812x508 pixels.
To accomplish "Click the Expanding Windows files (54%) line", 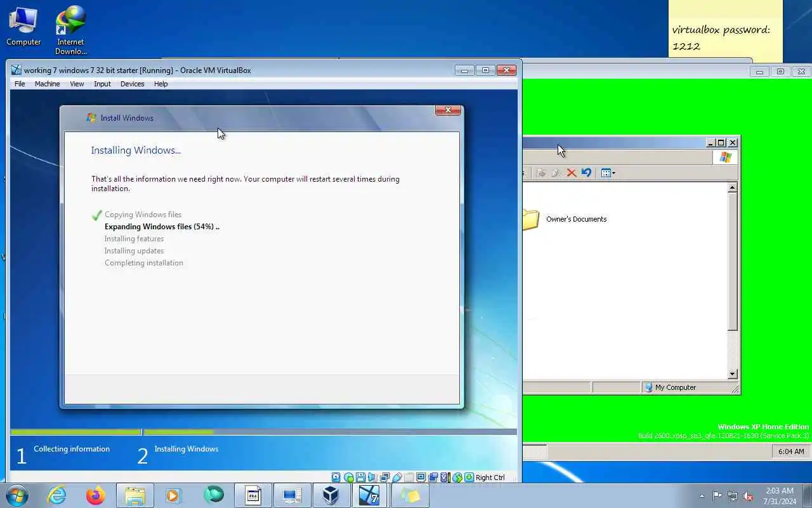I will pyautogui.click(x=162, y=227).
